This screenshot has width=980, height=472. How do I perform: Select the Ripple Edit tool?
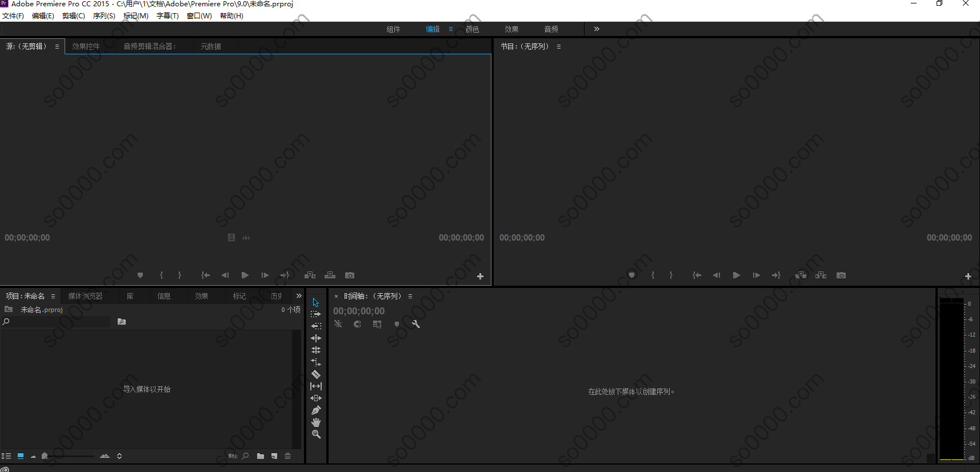[316, 338]
